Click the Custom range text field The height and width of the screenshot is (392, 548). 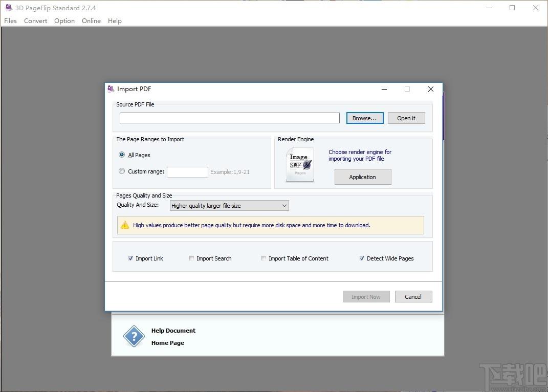[x=187, y=172]
